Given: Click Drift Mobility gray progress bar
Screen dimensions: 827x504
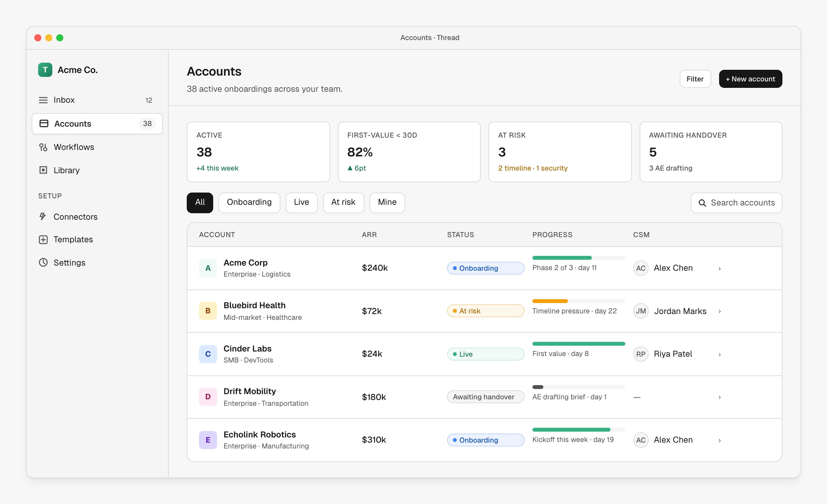Looking at the screenshot, I should coord(579,387).
